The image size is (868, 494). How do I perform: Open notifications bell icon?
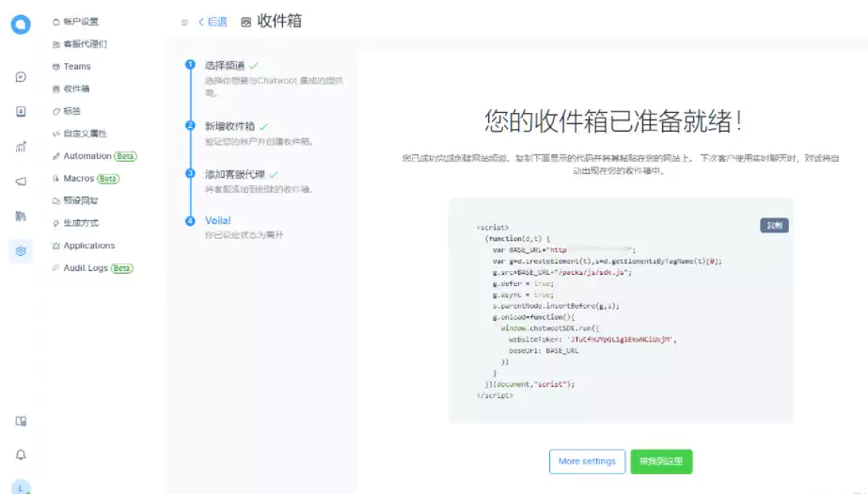[x=21, y=454]
